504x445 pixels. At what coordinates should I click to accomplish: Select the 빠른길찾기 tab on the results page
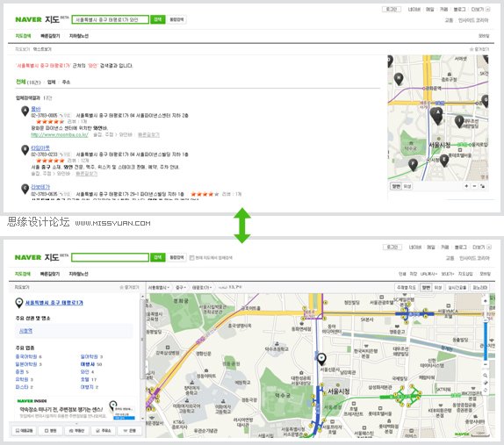point(50,36)
